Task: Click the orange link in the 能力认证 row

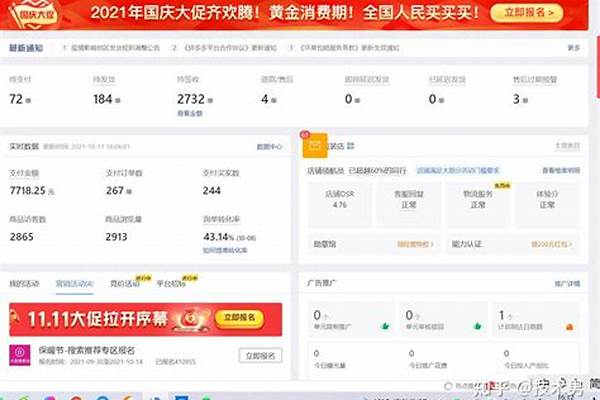Action: tap(551, 244)
